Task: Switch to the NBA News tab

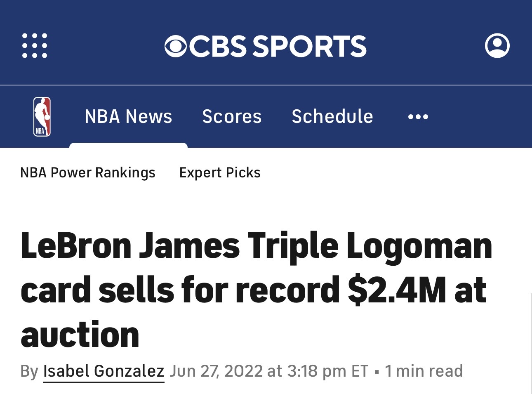Action: point(128,117)
